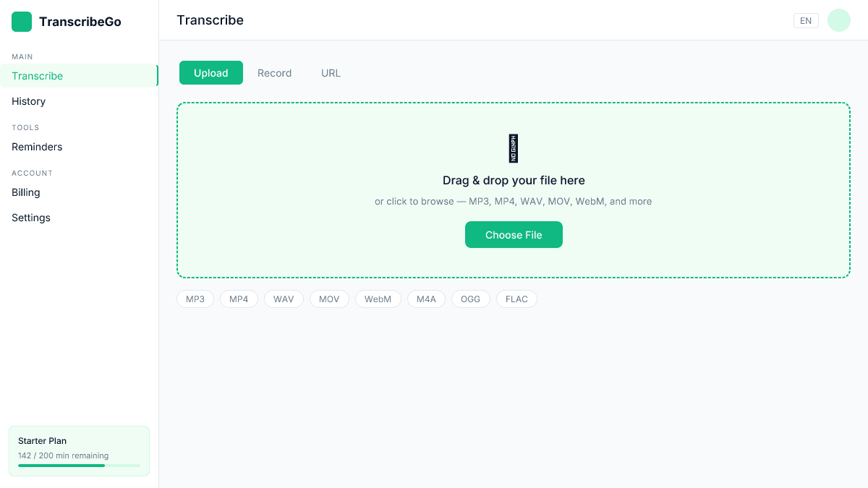
Task: Select the FLAC format chip
Action: 516,299
